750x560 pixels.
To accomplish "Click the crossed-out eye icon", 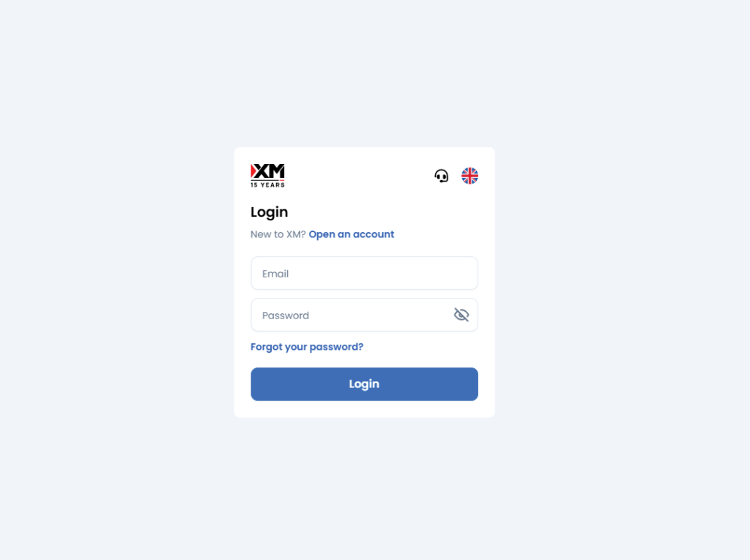I will [x=461, y=315].
